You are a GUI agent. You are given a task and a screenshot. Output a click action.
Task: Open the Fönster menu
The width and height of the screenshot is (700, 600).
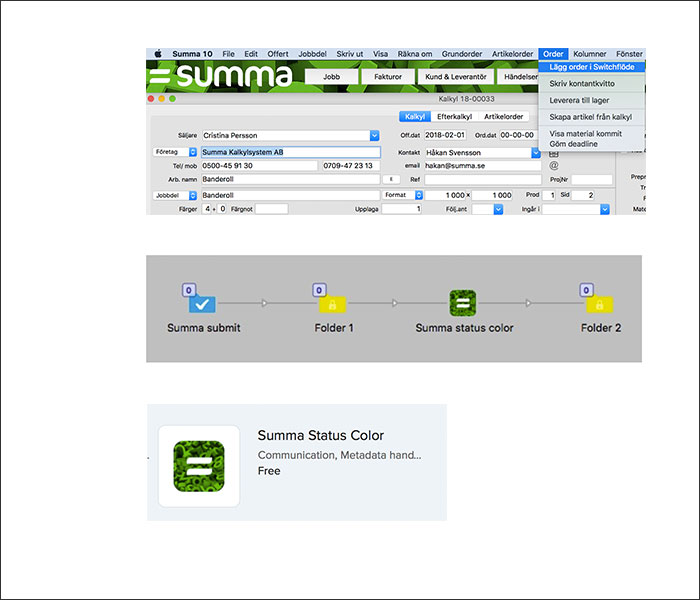[629, 54]
